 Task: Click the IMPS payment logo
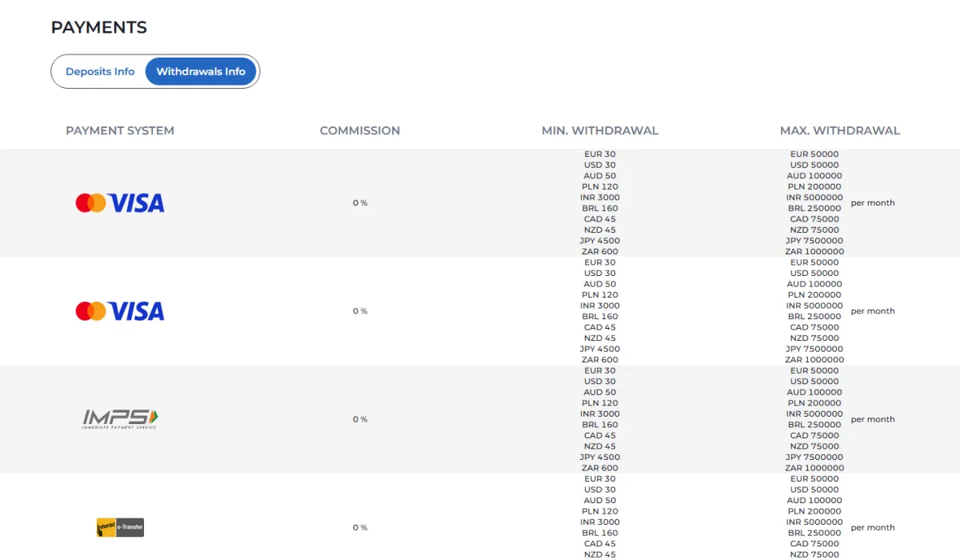[x=120, y=418]
